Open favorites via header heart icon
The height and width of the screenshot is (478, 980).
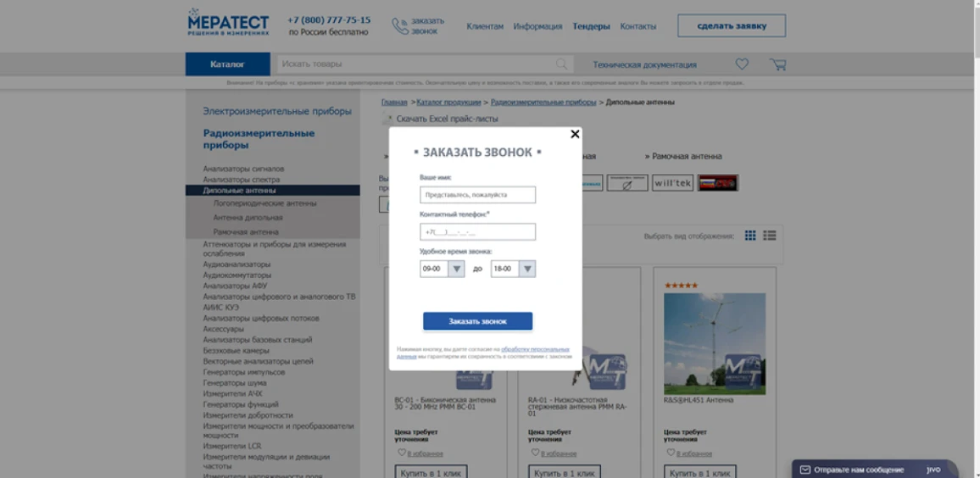click(x=742, y=64)
